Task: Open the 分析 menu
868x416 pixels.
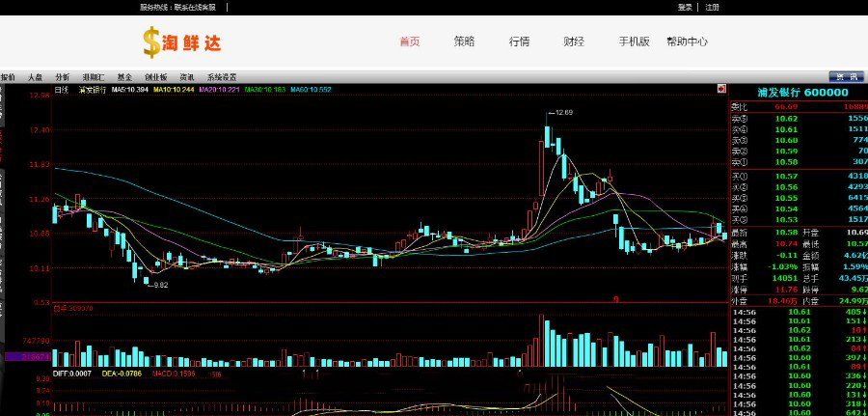Action: (x=63, y=77)
